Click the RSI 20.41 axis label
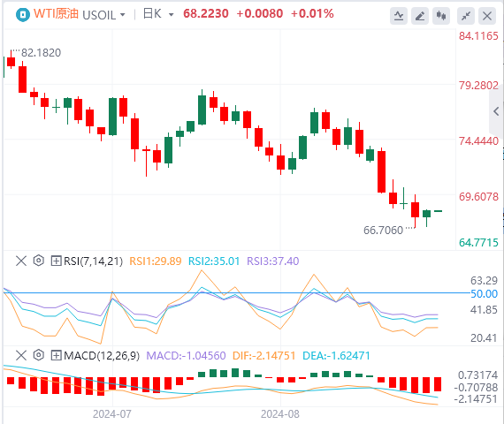Screen dimensions: 504x424 (484, 338)
